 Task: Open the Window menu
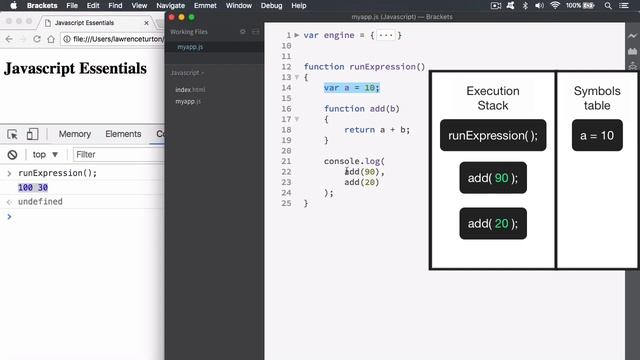point(239,6)
